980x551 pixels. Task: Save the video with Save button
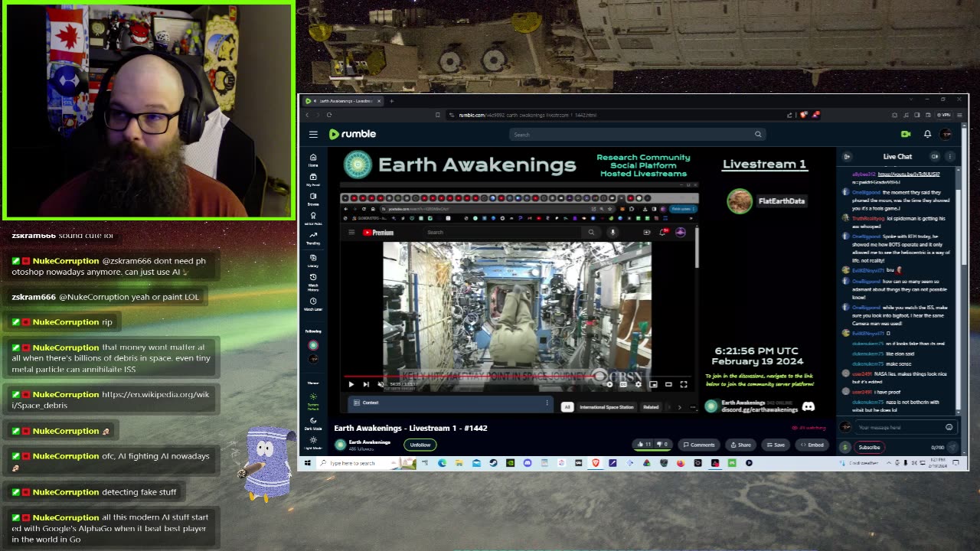coord(776,445)
